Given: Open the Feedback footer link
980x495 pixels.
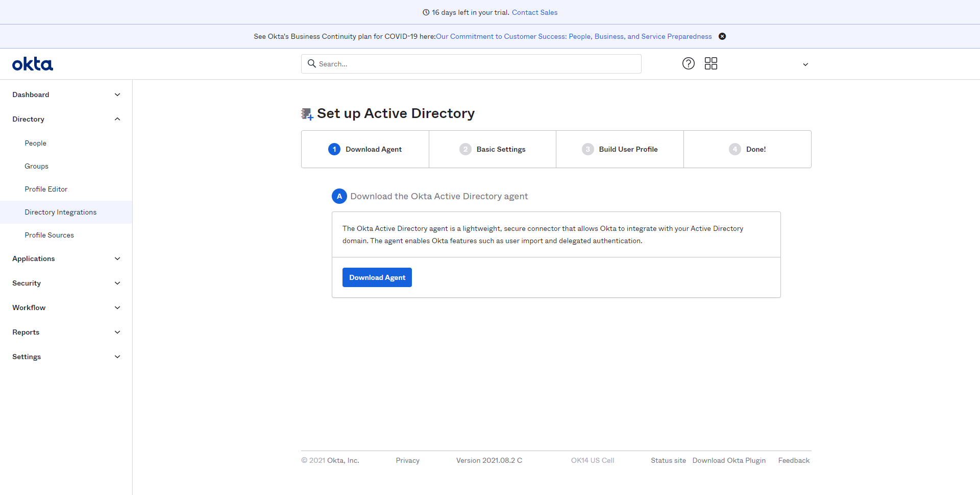Looking at the screenshot, I should coord(794,460).
